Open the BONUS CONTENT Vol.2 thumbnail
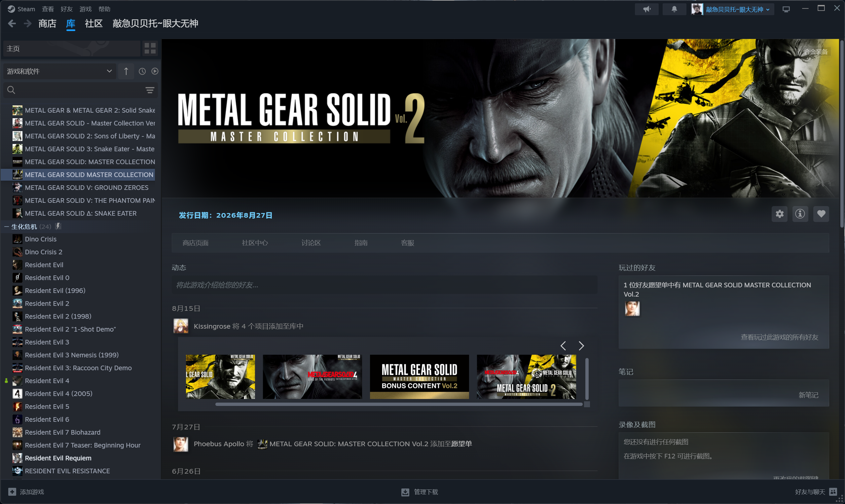845x504 pixels. coord(419,377)
